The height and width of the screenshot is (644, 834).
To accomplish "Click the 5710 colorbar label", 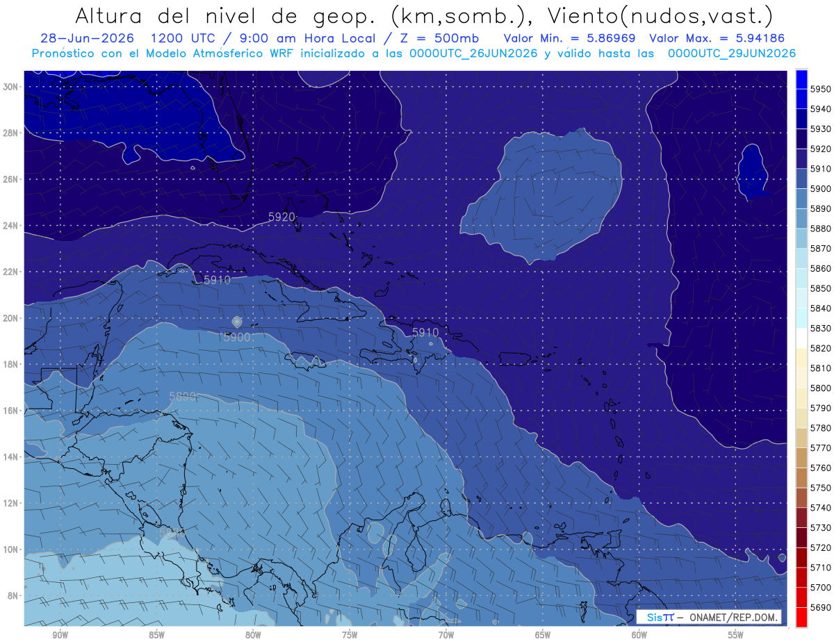I will click(x=820, y=568).
